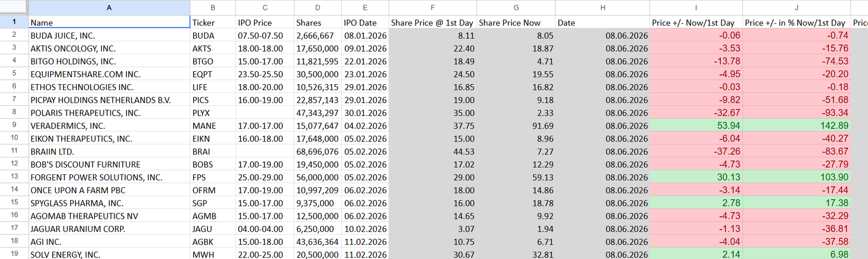Select the column F header
The width and height of the screenshot is (868, 259).
432,8
